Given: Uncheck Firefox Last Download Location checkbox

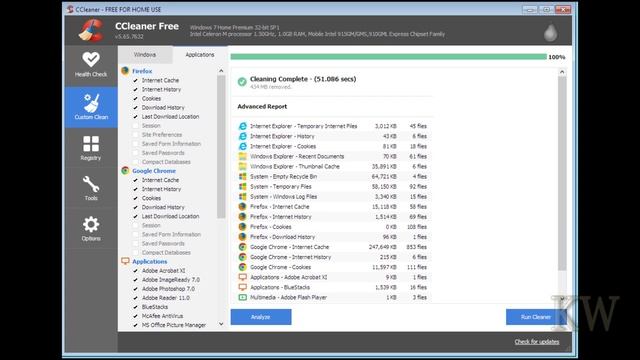Looking at the screenshot, I should [136, 117].
